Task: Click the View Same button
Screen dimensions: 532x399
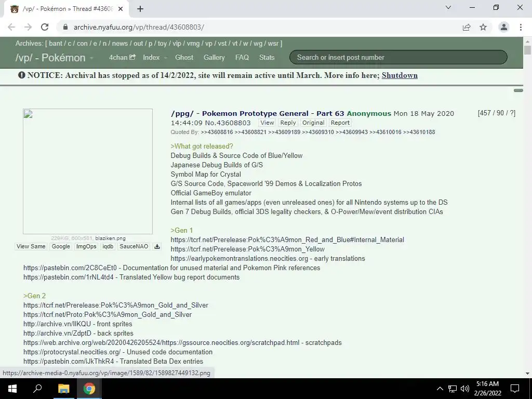Action: pyautogui.click(x=31, y=246)
